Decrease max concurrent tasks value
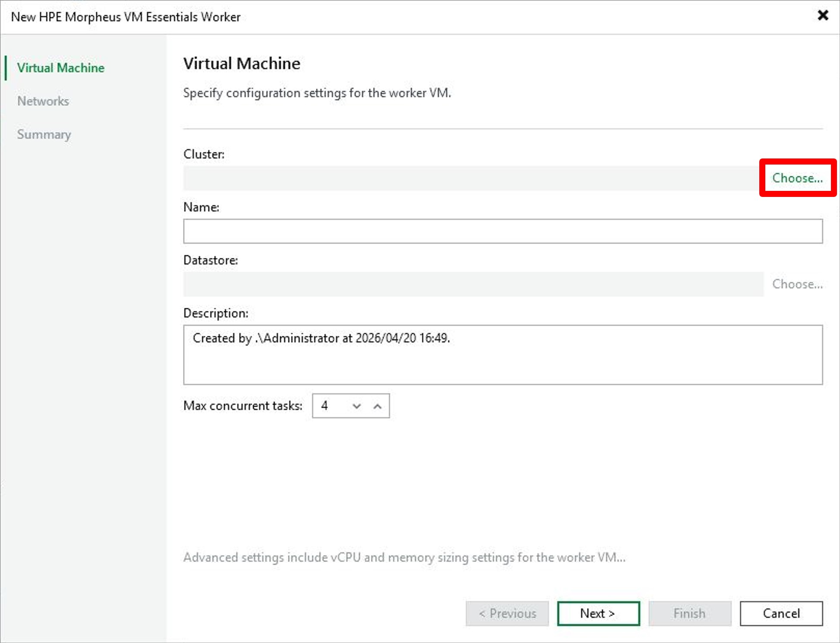840x643 pixels. 357,406
